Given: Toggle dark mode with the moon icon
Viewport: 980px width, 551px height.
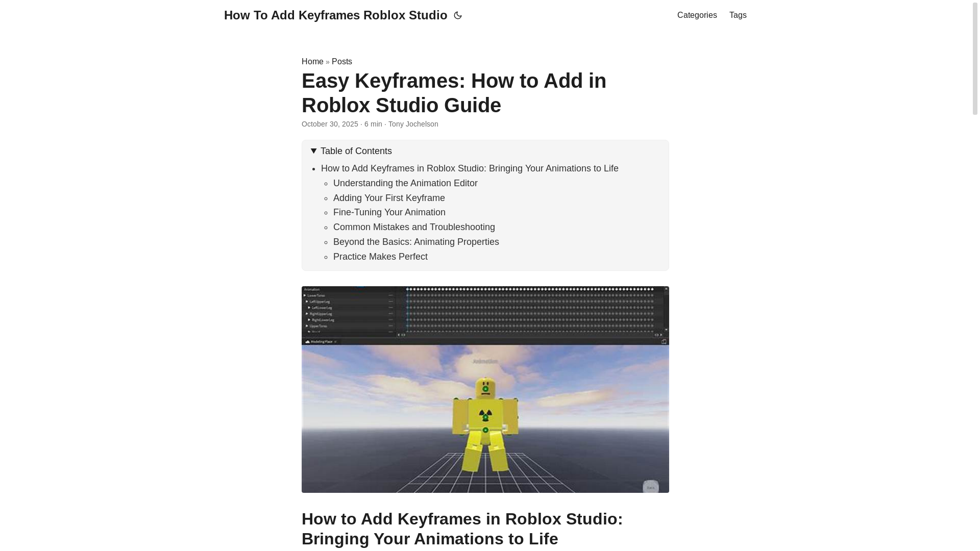Looking at the screenshot, I should (x=458, y=15).
